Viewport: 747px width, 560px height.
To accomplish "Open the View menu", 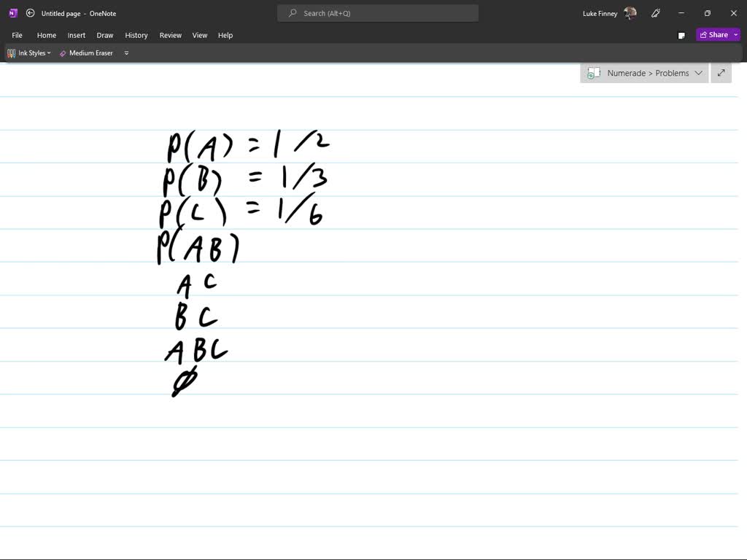I will 199,35.
